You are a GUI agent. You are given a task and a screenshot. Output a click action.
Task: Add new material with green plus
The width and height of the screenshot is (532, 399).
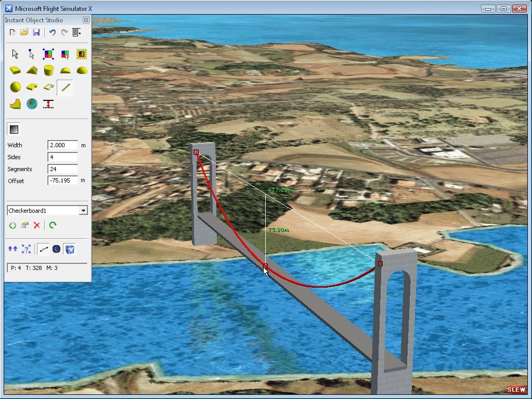[x=12, y=225]
